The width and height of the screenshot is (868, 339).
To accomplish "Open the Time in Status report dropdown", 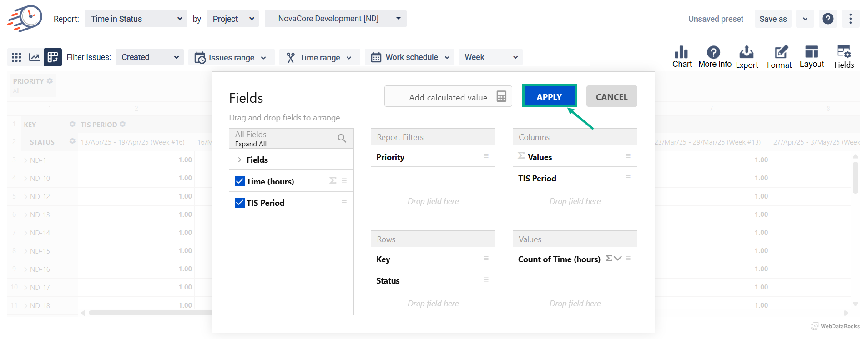I will coord(136,19).
